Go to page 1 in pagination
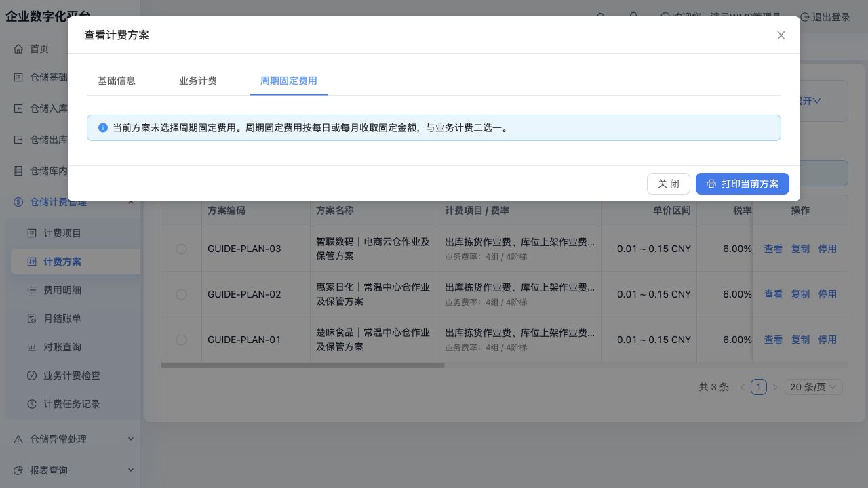 (759, 387)
